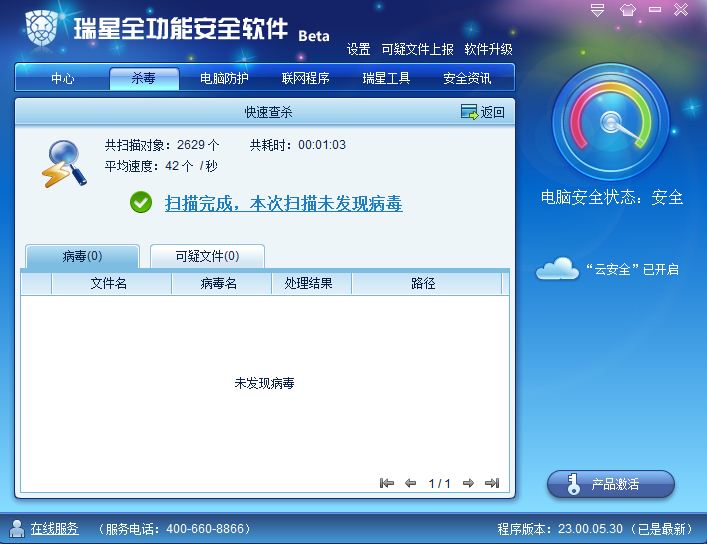Click the green checkmark scan-complete icon
This screenshot has height=544, width=707.
point(141,203)
